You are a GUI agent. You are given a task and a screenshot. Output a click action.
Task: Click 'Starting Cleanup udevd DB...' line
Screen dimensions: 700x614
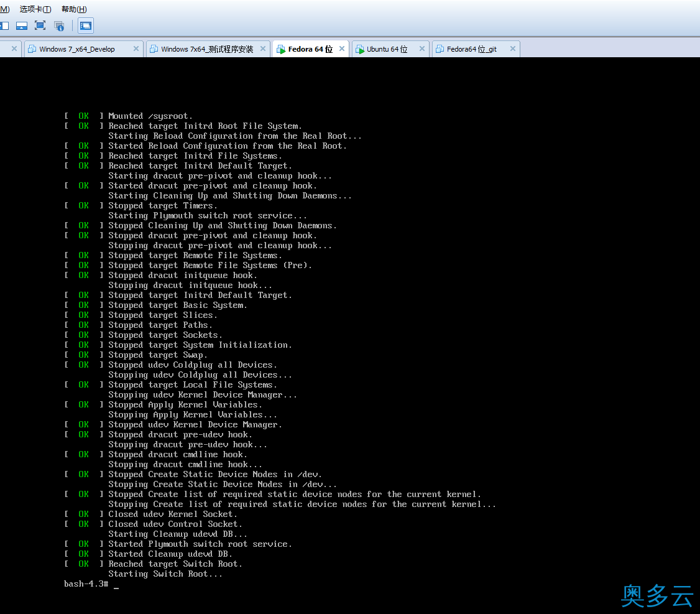pyautogui.click(x=178, y=534)
